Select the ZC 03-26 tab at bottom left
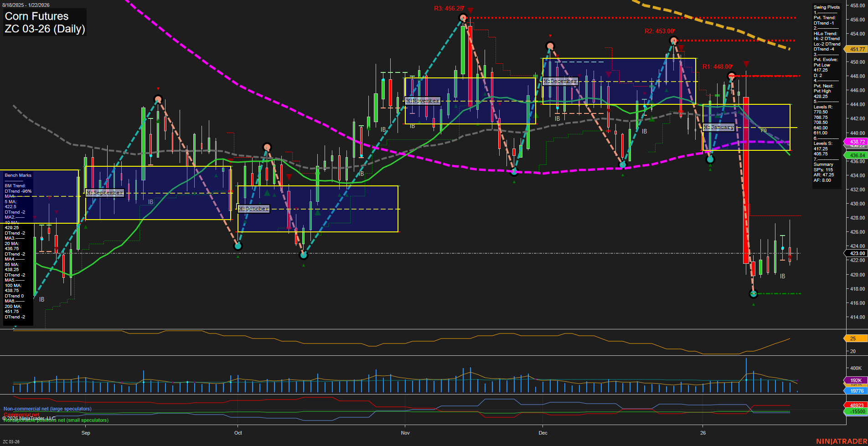Viewport: 868px width, 446px height. click(10, 441)
